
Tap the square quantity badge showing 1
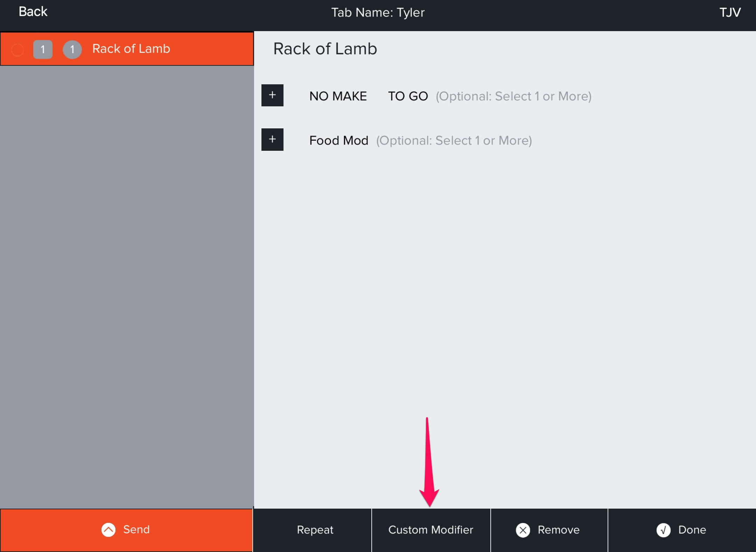43,49
